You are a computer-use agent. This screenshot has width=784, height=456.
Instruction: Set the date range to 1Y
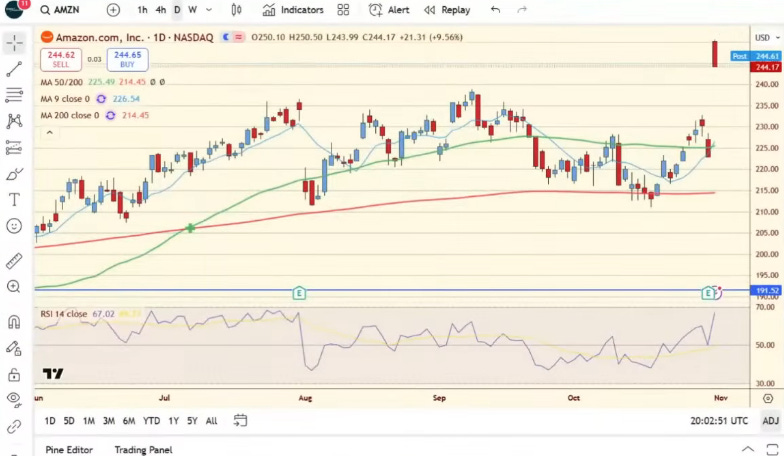tap(174, 421)
